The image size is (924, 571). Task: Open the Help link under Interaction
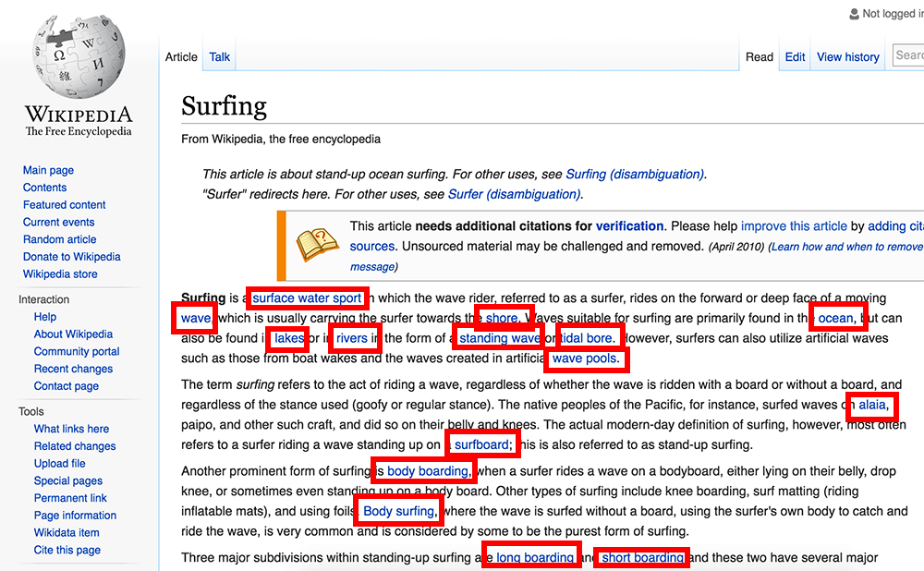tap(44, 317)
